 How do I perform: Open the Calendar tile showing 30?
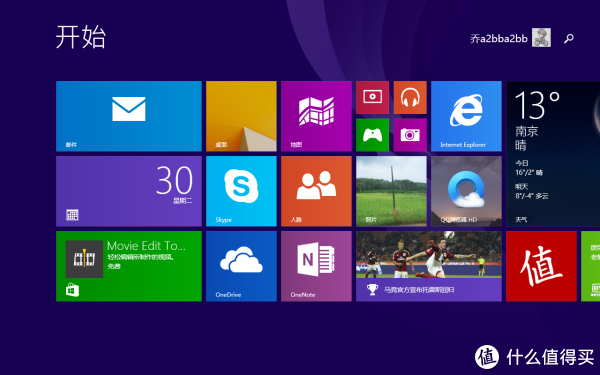click(x=129, y=191)
